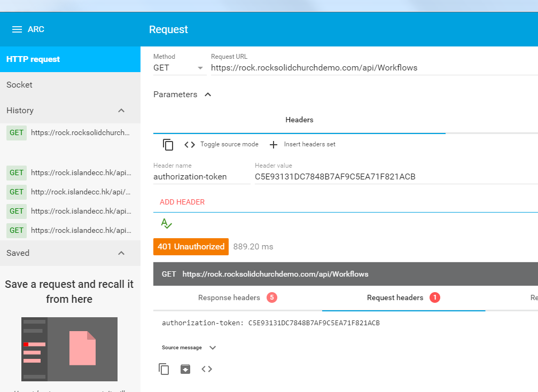Edit the Header name authorization-token field
Viewport: 538px width, 392px height.
(202, 177)
